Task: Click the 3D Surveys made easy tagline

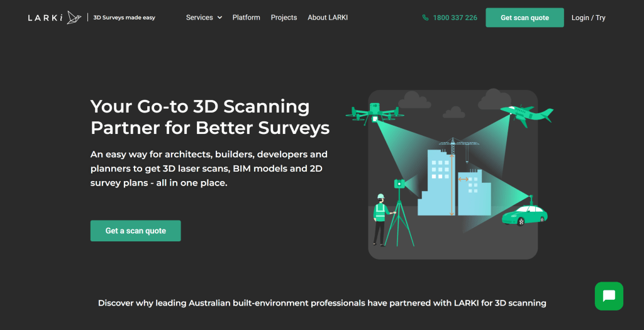Action: pyautogui.click(x=125, y=18)
